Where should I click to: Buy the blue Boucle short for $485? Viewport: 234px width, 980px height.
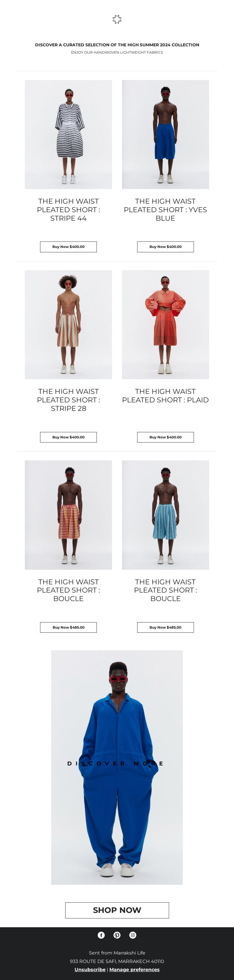pos(165,627)
